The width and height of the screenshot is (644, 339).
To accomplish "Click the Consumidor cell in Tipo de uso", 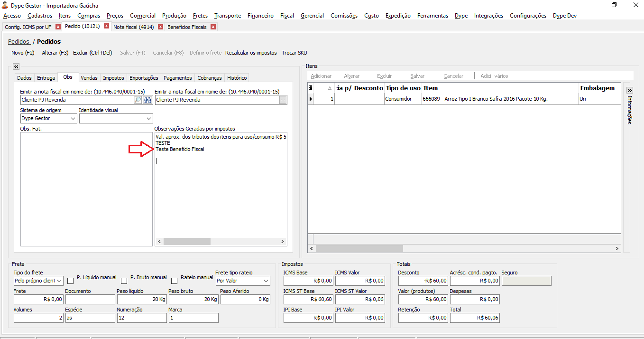I will pyautogui.click(x=403, y=99).
